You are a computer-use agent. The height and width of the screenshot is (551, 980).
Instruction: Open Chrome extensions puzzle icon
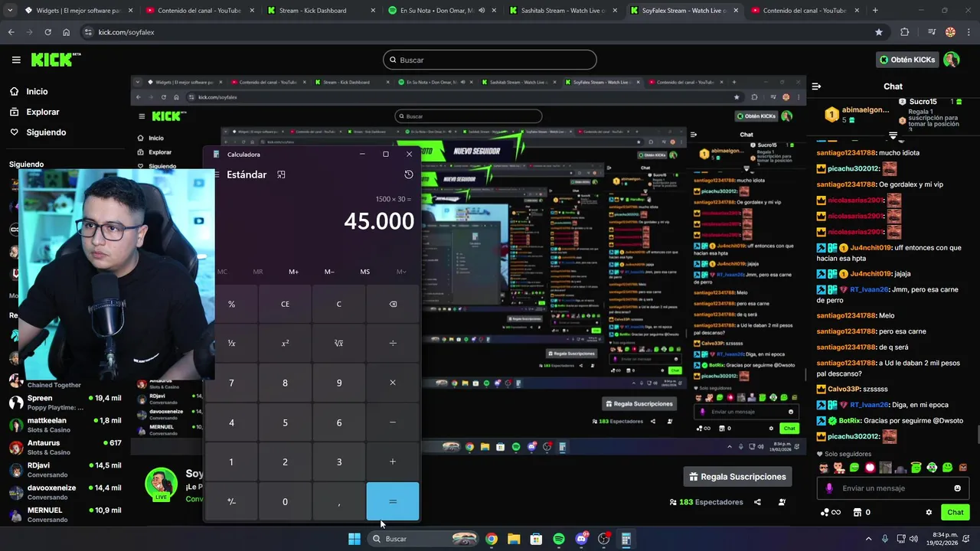[905, 32]
